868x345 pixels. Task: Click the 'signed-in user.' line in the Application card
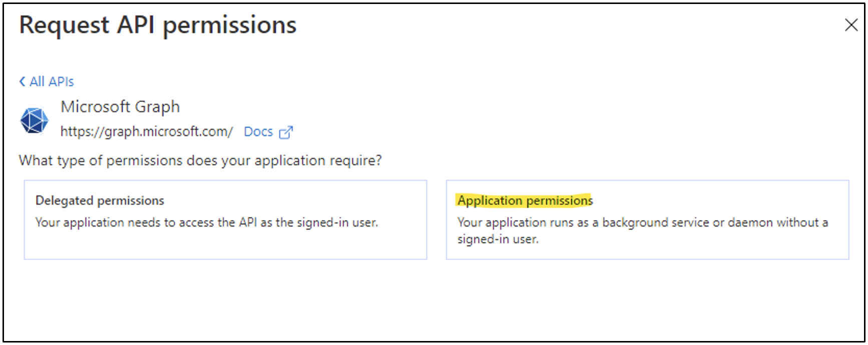[498, 239]
